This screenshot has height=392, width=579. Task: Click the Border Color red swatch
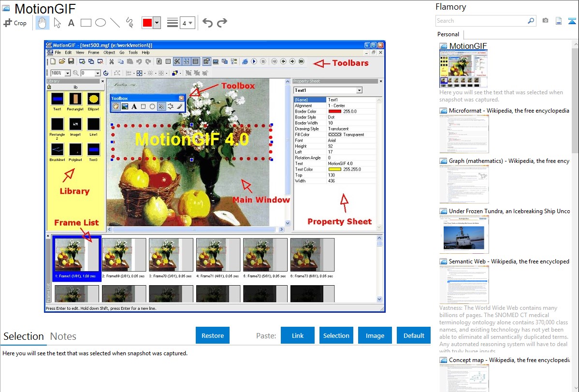(334, 111)
